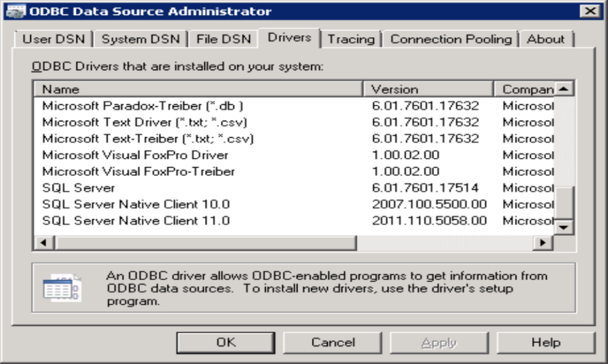
Task: Click the vertical scrollbar track above the thumb
Action: tap(564, 141)
